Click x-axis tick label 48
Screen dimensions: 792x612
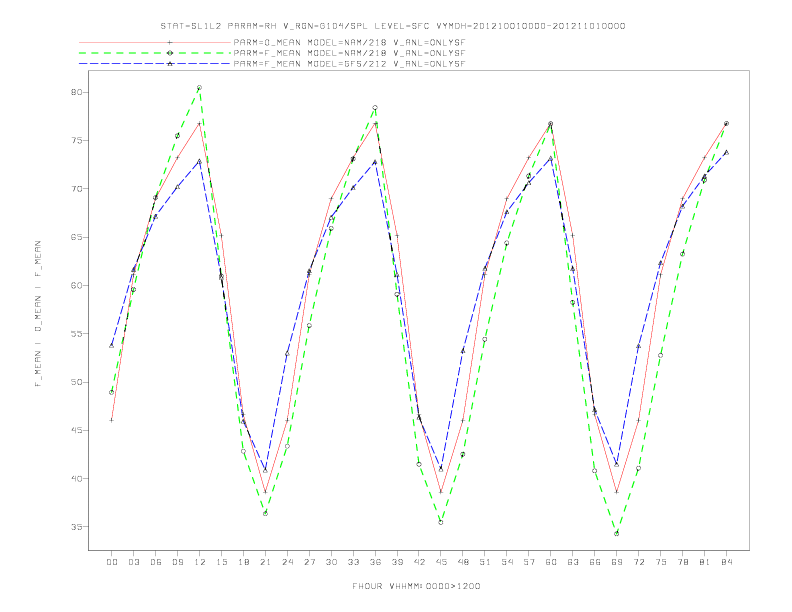(463, 562)
